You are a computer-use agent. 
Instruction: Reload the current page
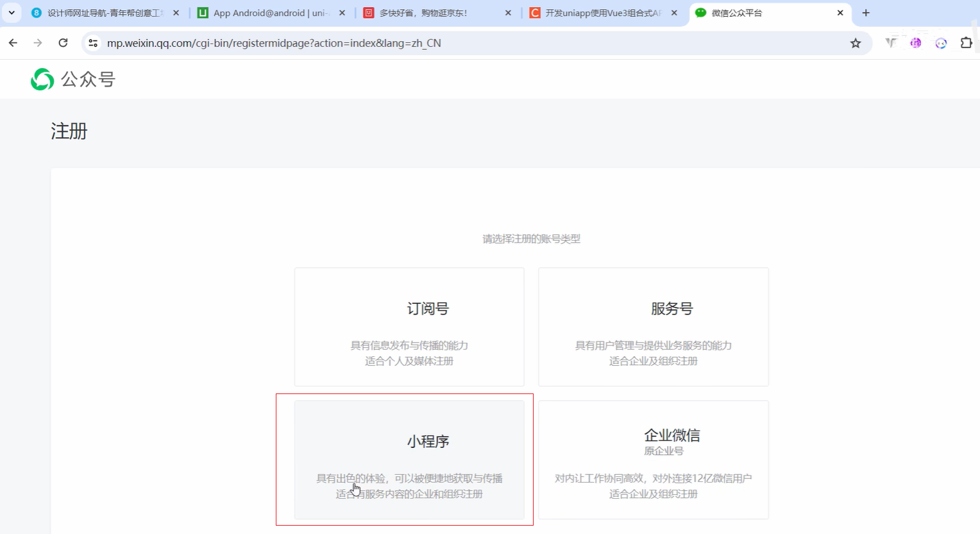pyautogui.click(x=63, y=43)
